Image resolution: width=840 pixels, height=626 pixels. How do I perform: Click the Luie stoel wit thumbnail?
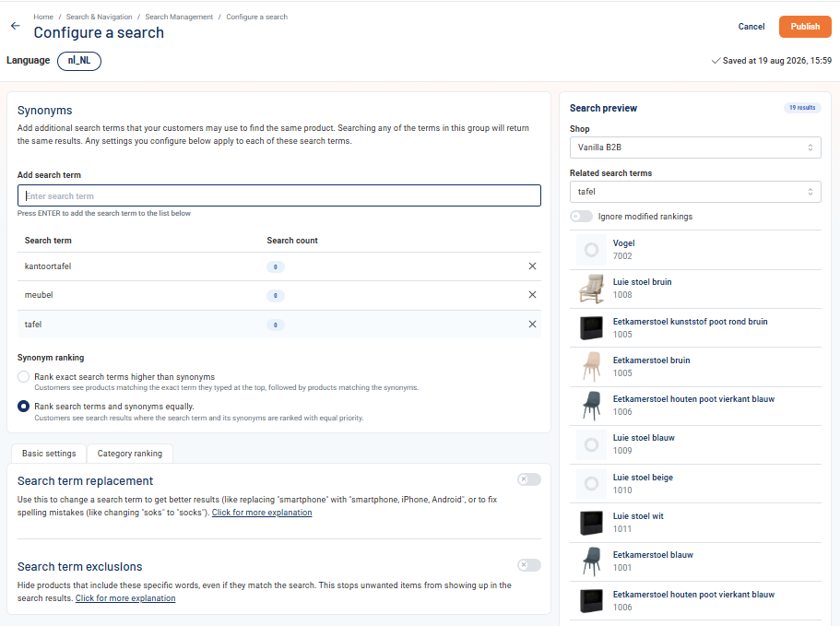[591, 523]
